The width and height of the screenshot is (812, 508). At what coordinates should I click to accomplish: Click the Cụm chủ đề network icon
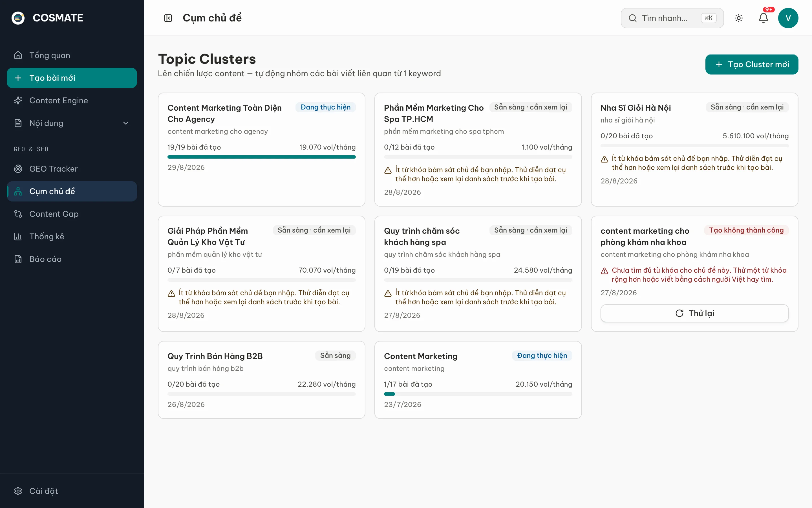(18, 192)
